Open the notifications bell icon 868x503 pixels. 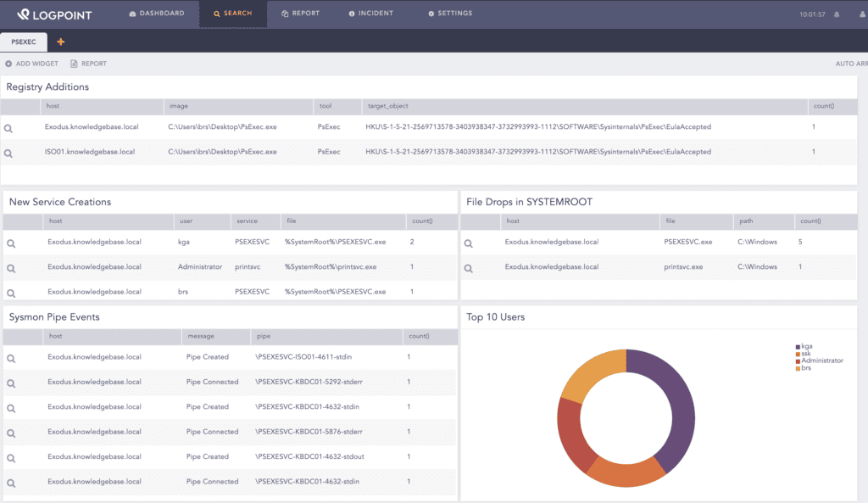[836, 13]
